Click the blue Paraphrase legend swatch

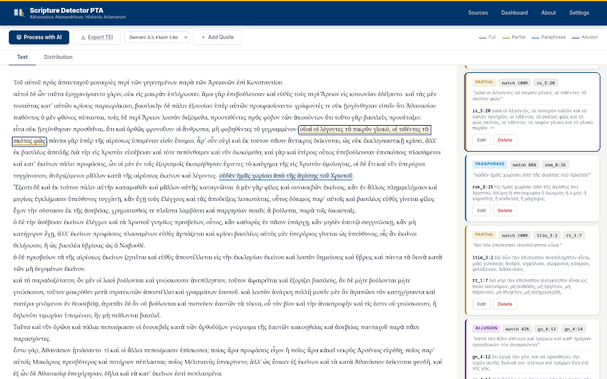(535, 38)
